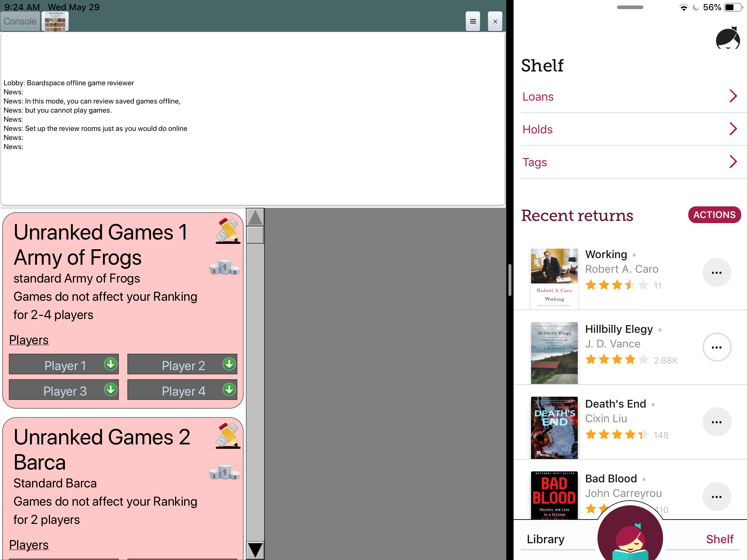Join as Player 2 in Army of Frogs
Viewport: 747px width, 560px height.
coord(182,365)
